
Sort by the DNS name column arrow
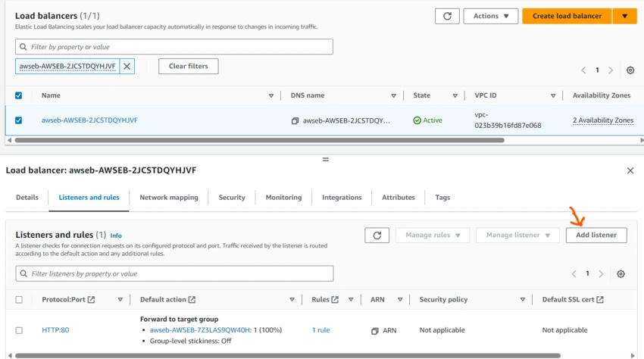tap(393, 95)
